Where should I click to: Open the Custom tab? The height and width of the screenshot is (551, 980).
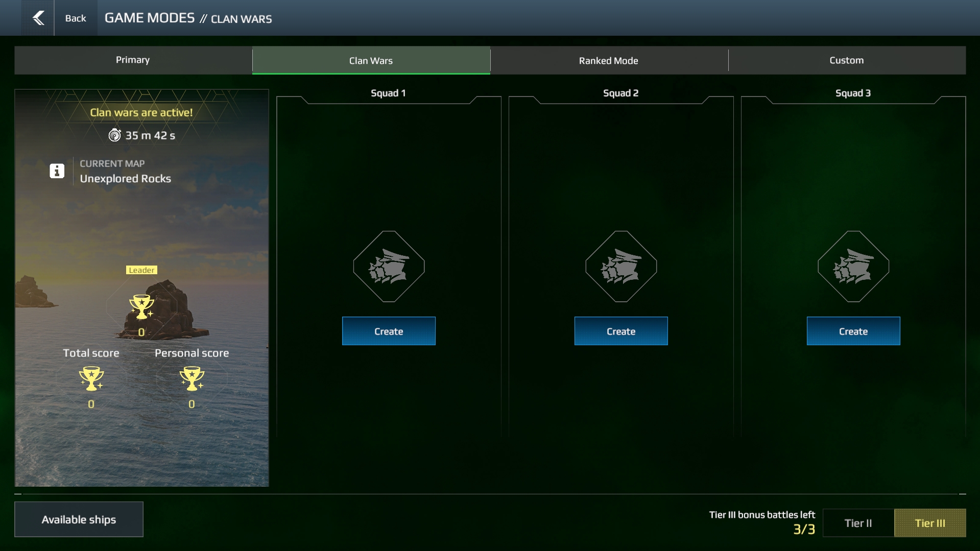(x=846, y=60)
